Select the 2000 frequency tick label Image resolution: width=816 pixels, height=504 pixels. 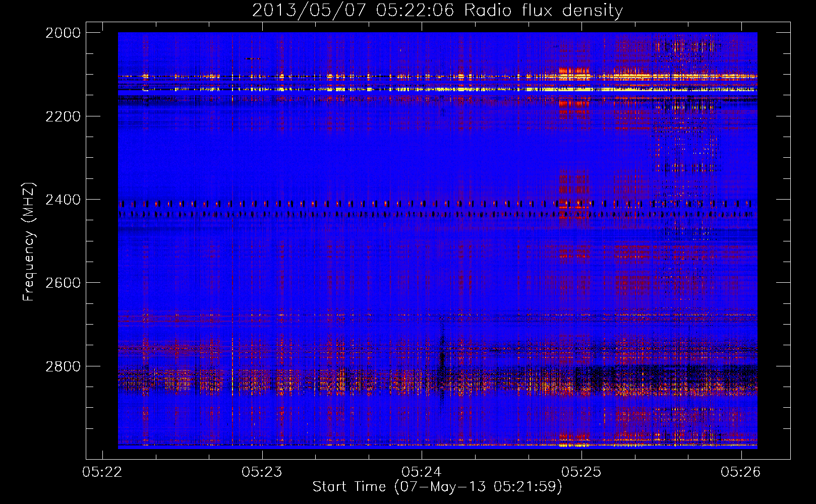coord(63,33)
